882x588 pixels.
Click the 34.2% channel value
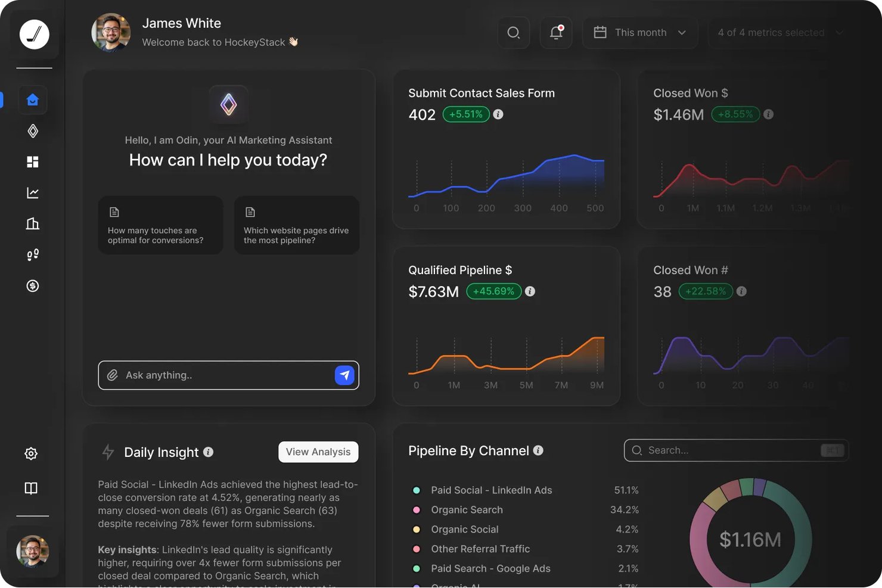coord(625,510)
